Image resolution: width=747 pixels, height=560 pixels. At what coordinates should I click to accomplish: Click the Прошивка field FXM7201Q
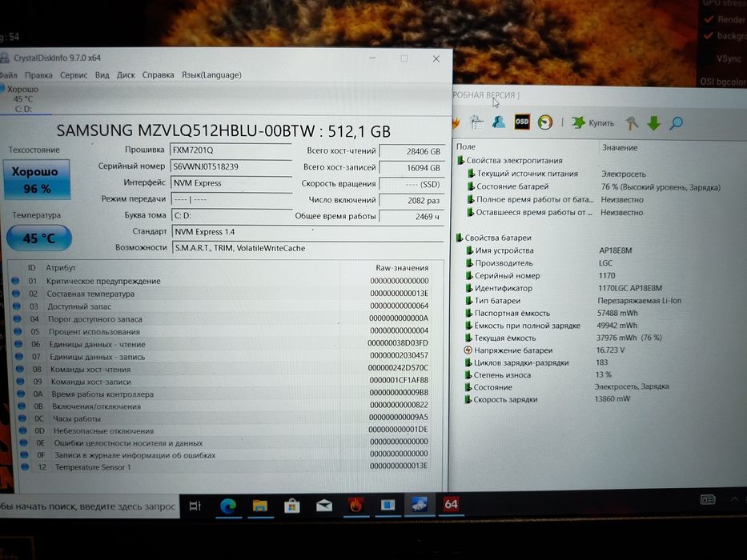click(x=231, y=150)
